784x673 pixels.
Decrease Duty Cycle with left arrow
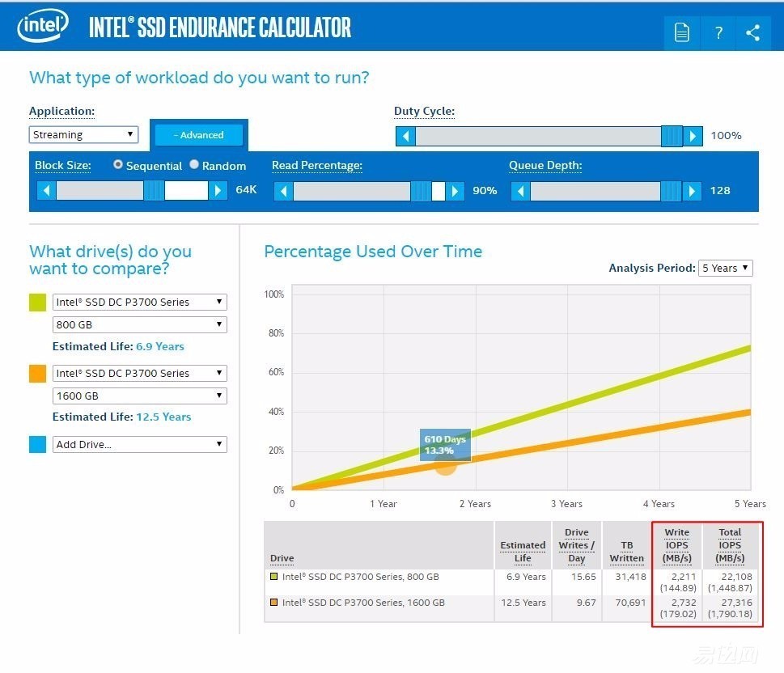(406, 136)
